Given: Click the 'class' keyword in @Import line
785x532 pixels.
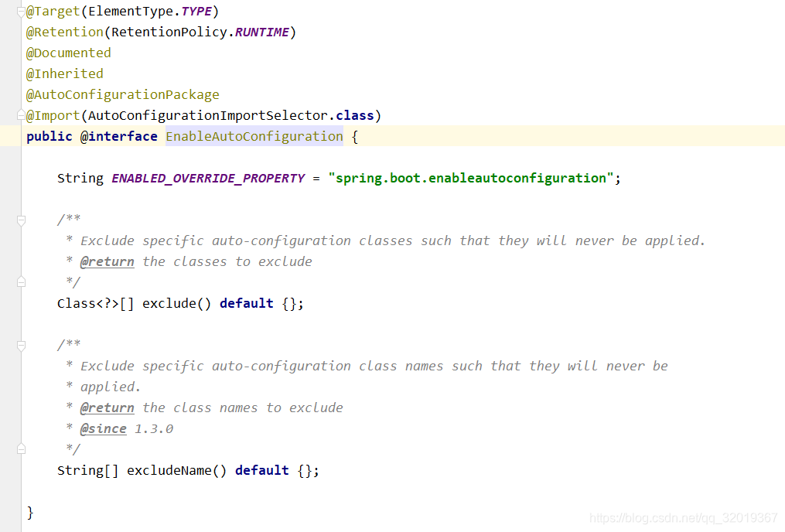Looking at the screenshot, I should click(x=355, y=116).
